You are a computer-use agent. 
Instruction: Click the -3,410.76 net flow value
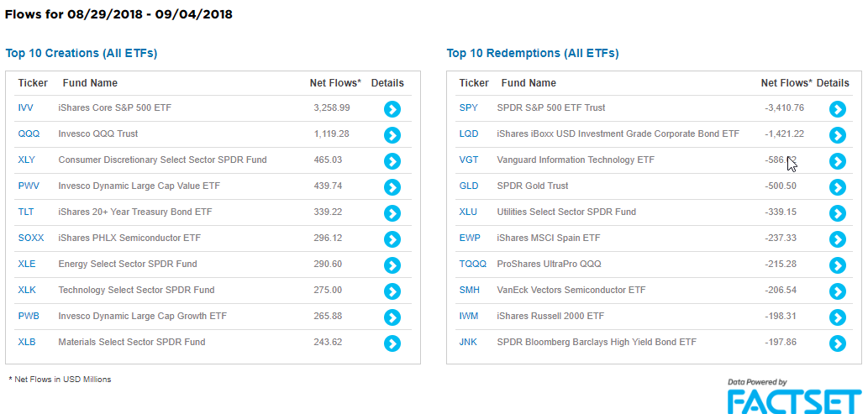(x=784, y=108)
